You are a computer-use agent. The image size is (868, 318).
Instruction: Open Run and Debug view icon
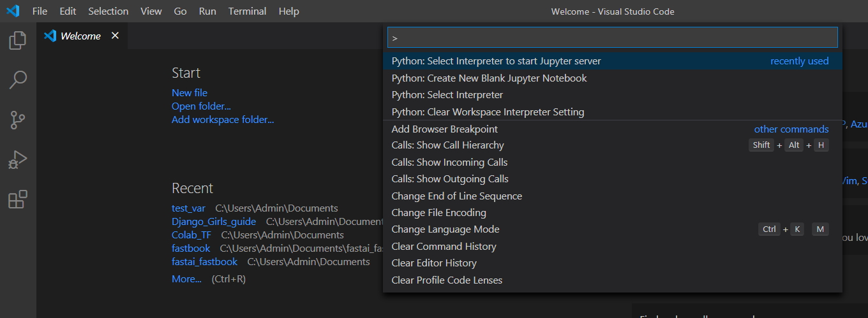(x=18, y=159)
